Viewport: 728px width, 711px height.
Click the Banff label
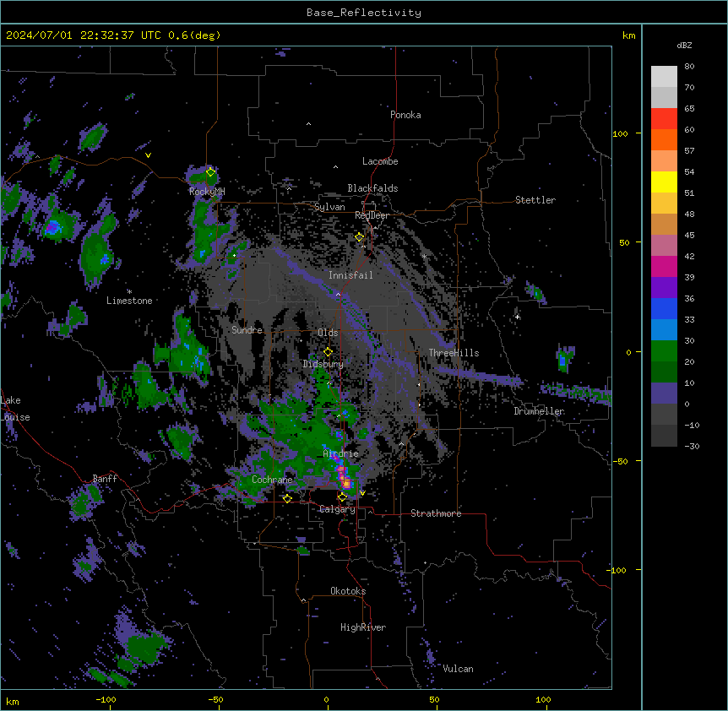pos(105,479)
